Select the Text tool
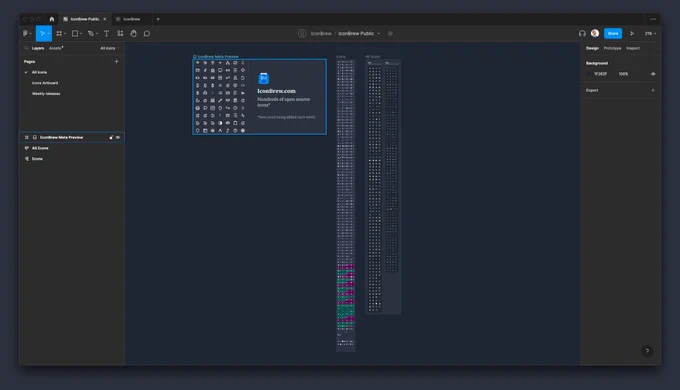This screenshot has width=680, height=390. [106, 33]
